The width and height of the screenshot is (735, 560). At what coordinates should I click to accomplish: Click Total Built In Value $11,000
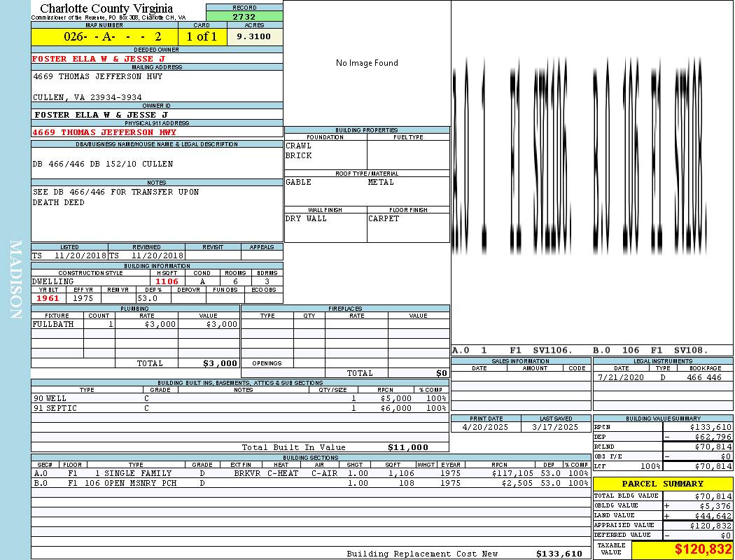tap(408, 447)
